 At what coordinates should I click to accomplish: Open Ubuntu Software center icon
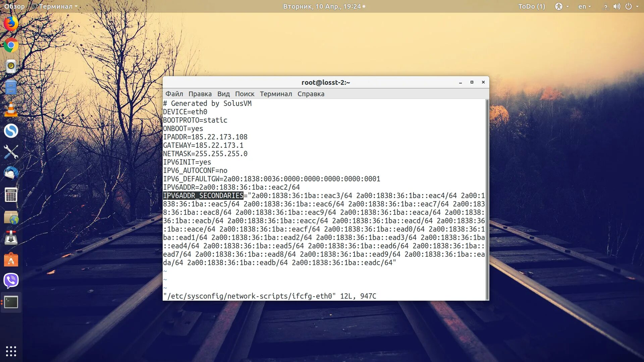click(11, 259)
